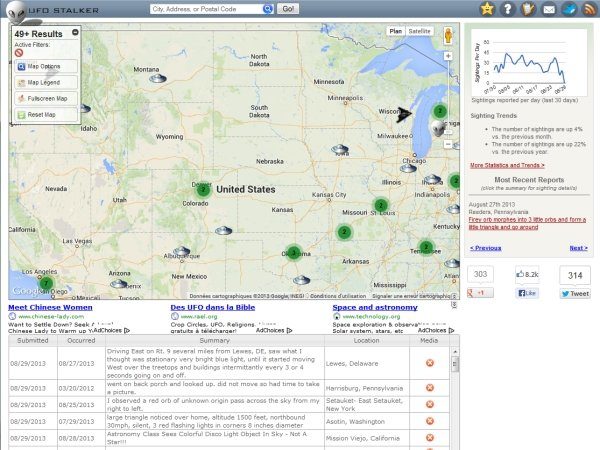Click the UFO marker in Arizona near Phoenix
This screenshot has height=450, width=600.
119,284
